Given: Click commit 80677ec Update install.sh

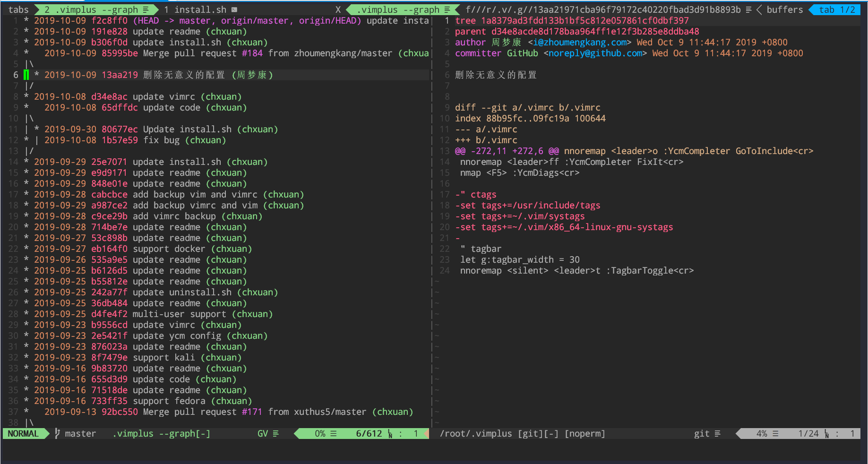Looking at the screenshot, I should coord(161,129).
